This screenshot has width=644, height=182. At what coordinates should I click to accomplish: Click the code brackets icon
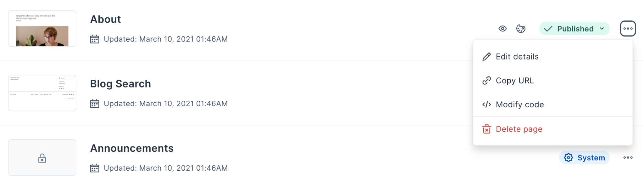pyautogui.click(x=486, y=105)
